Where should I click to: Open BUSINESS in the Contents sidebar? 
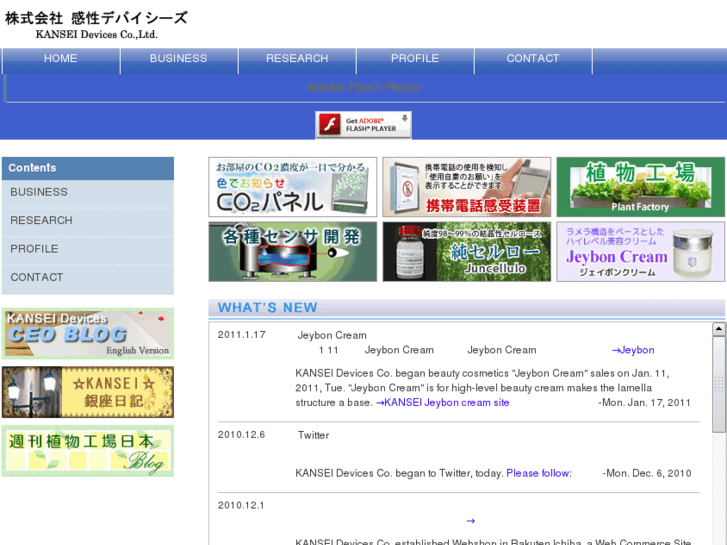click(88, 192)
